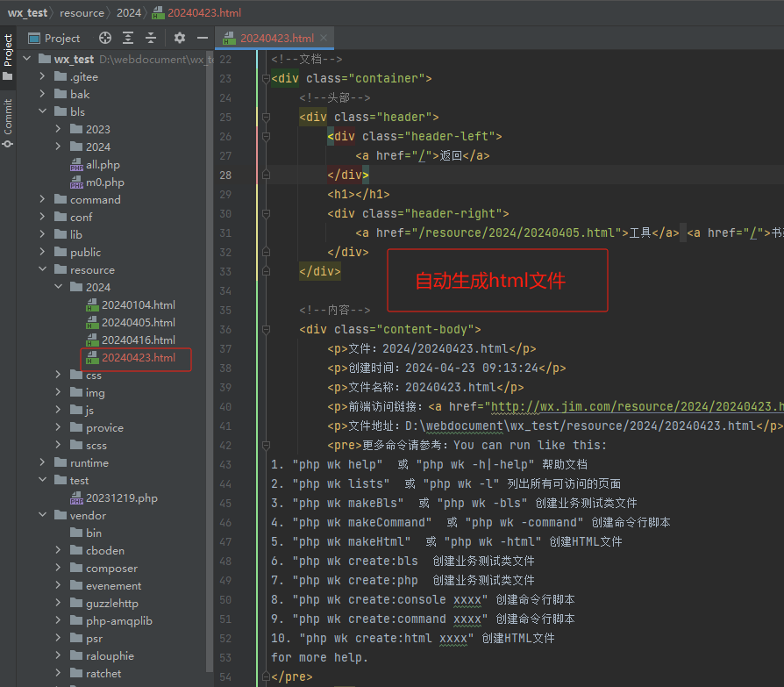This screenshot has height=687, width=784.
Task: Expand the command folder
Action: (x=42, y=200)
